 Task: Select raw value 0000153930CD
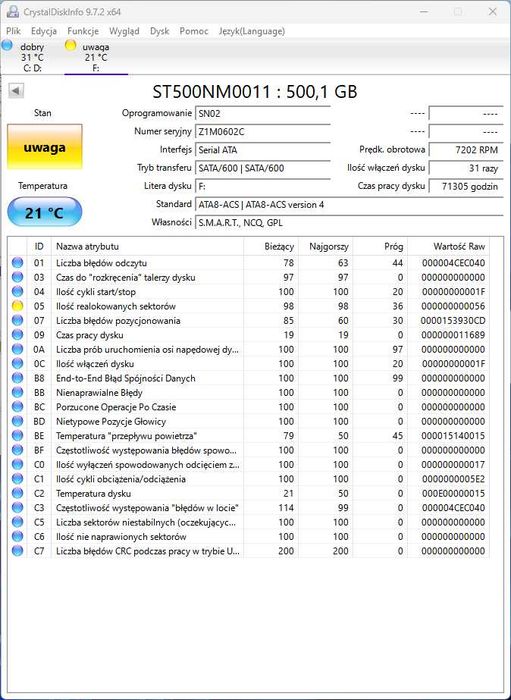coord(453,321)
